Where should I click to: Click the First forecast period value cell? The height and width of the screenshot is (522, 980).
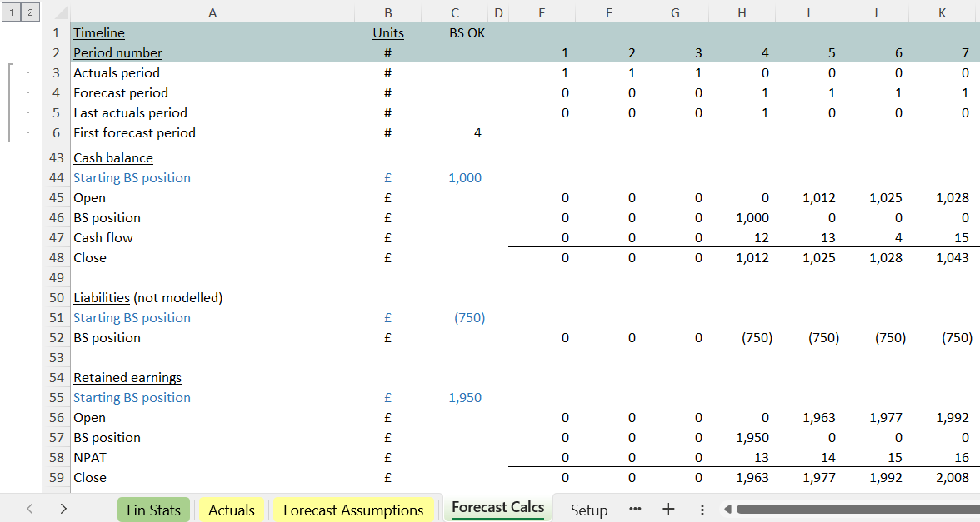coord(455,133)
